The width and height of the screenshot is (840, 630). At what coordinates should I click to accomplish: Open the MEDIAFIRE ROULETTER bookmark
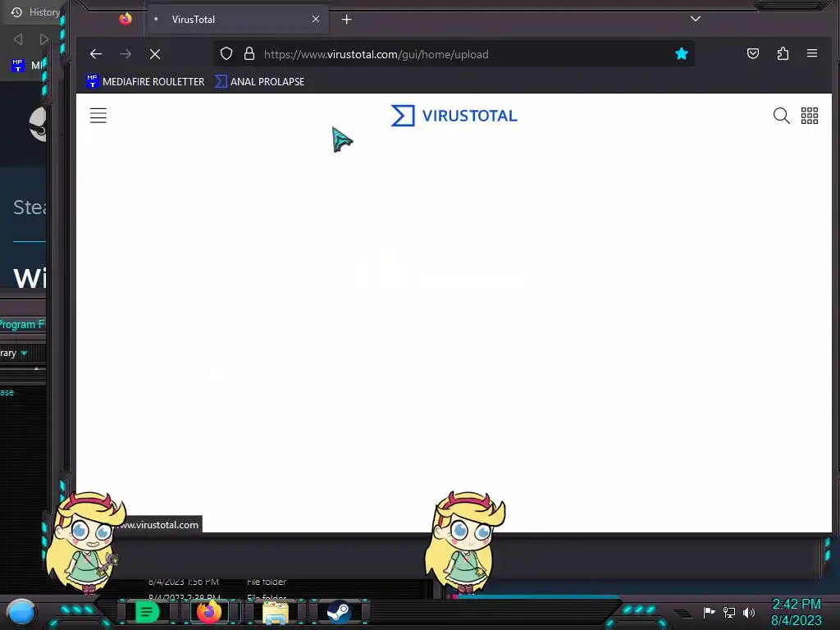pyautogui.click(x=145, y=81)
